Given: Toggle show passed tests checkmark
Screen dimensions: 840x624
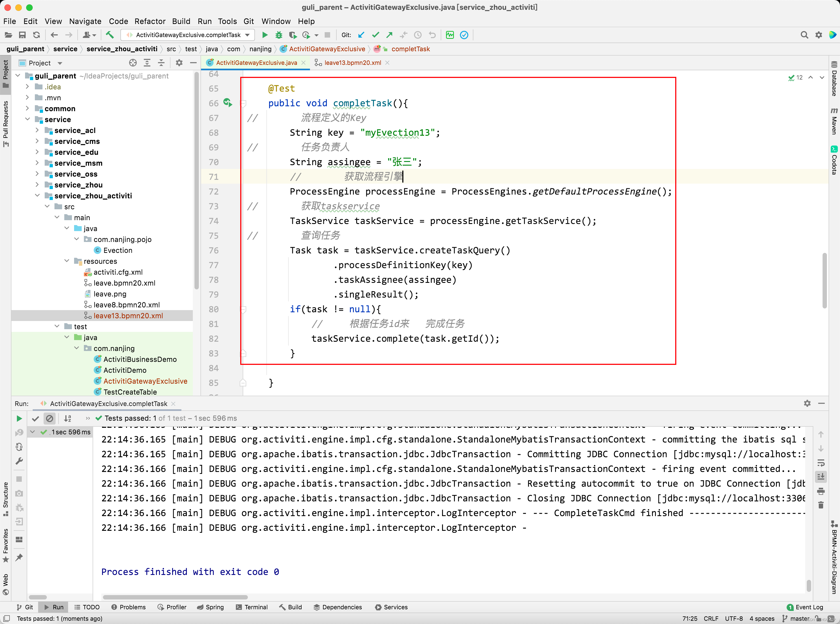Looking at the screenshot, I should click(x=35, y=419).
